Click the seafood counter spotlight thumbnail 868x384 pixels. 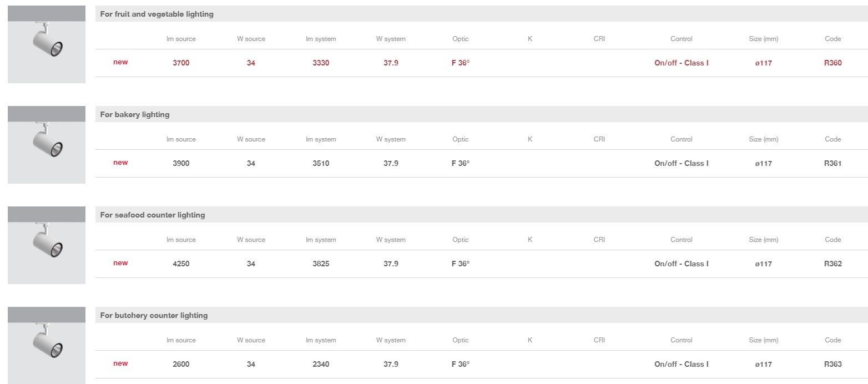click(47, 245)
